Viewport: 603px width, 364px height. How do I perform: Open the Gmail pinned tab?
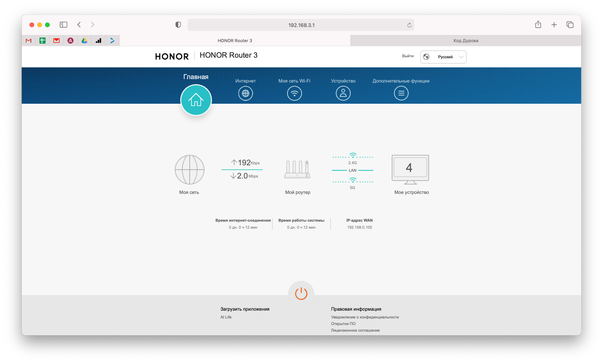point(29,40)
